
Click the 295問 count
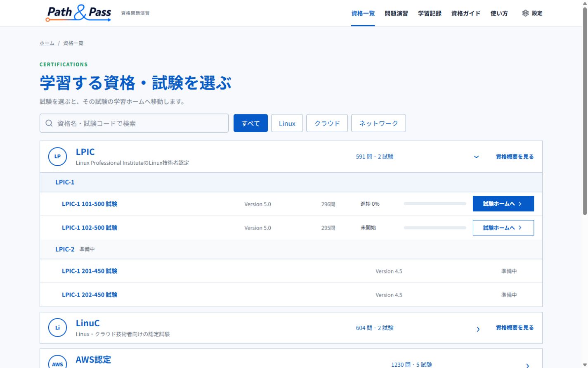[328, 228]
